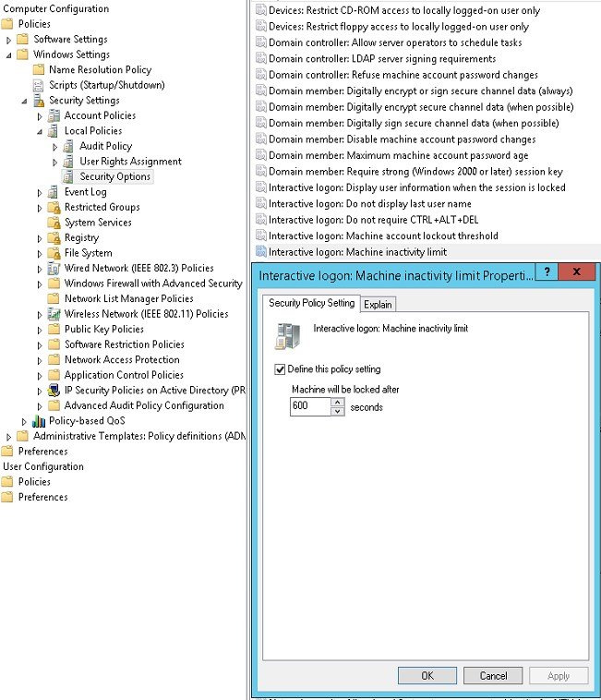Click the Local Policies icon
Screen dimensions: 601x700
coord(54,131)
